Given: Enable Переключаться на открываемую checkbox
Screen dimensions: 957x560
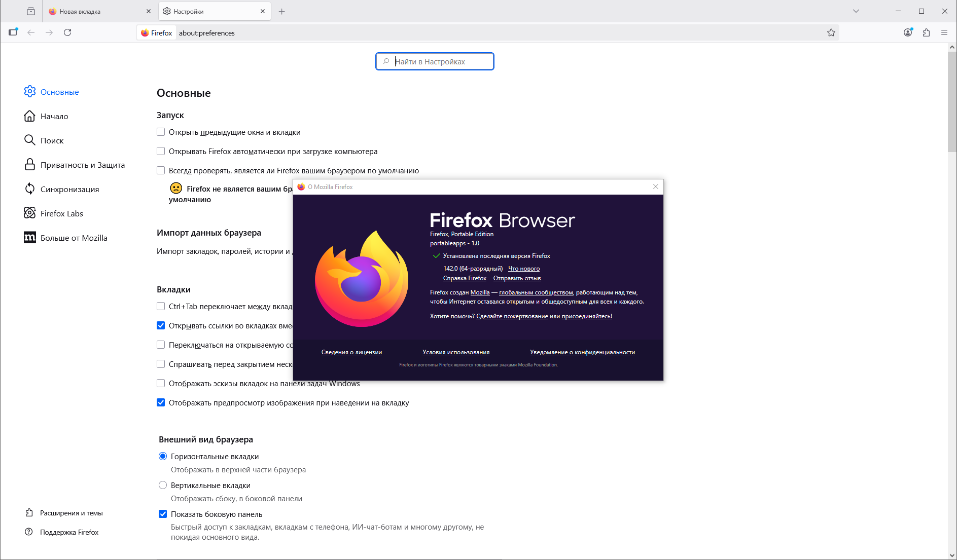Looking at the screenshot, I should tap(161, 345).
